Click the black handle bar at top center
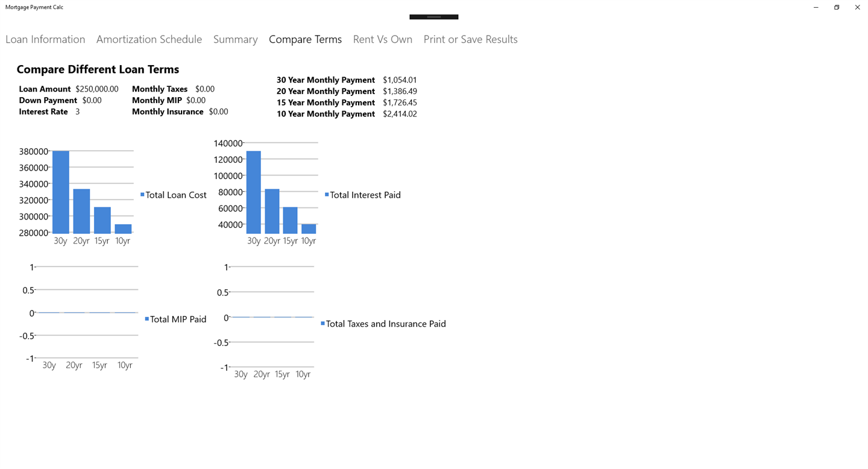This screenshot has height=469, width=868. 434,17
